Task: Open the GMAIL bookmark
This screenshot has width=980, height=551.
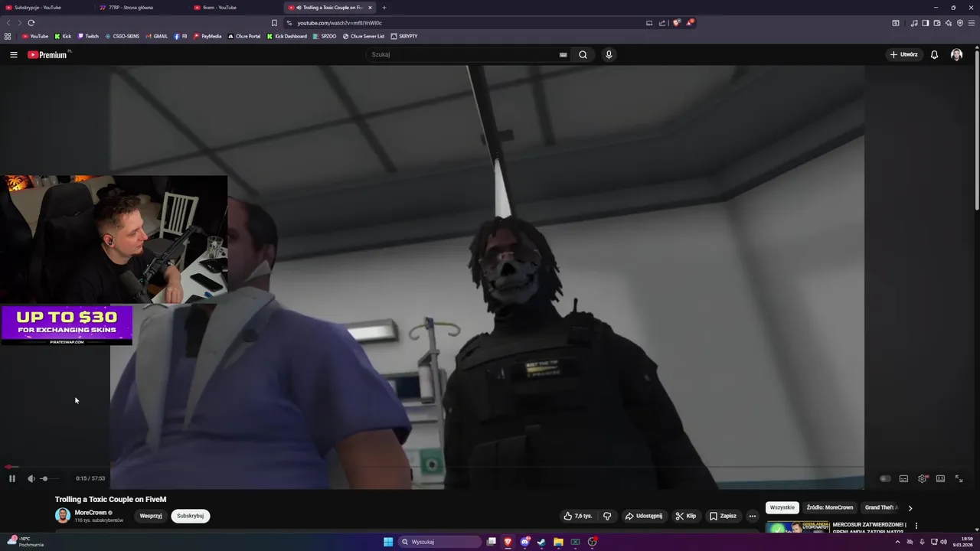Action: point(156,36)
